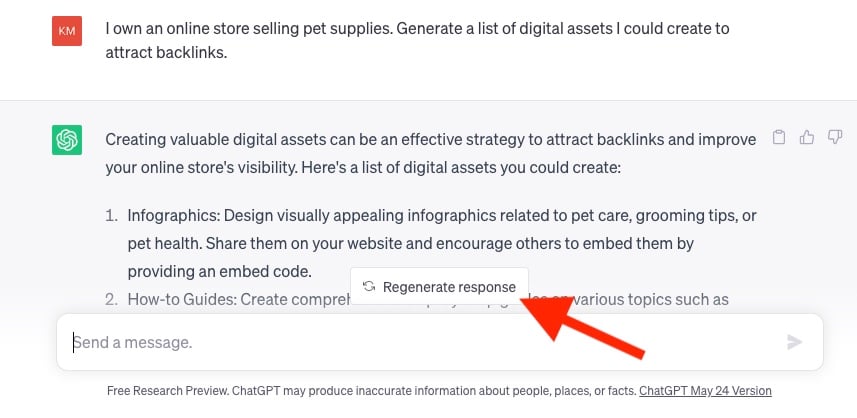Copy the response with the clipboard icon
857x418 pixels.
[781, 138]
